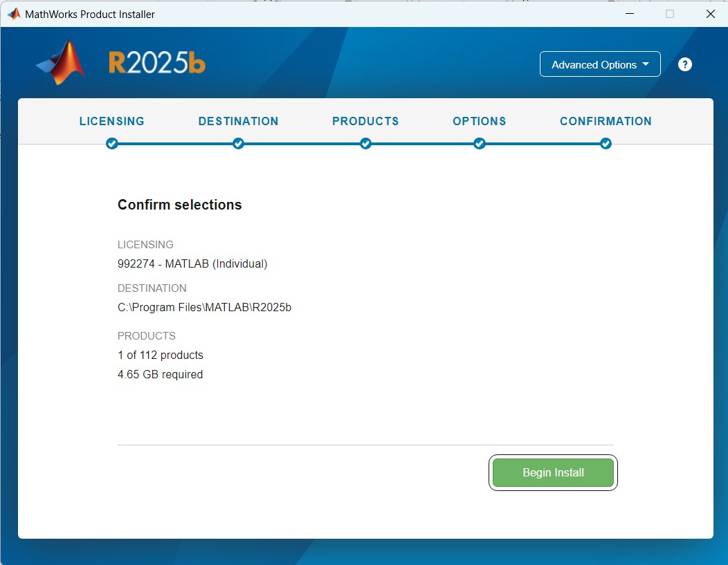Click the installation path C:\Program Files\MATLAB\R2025b
This screenshot has height=565, width=728.
tap(204, 308)
